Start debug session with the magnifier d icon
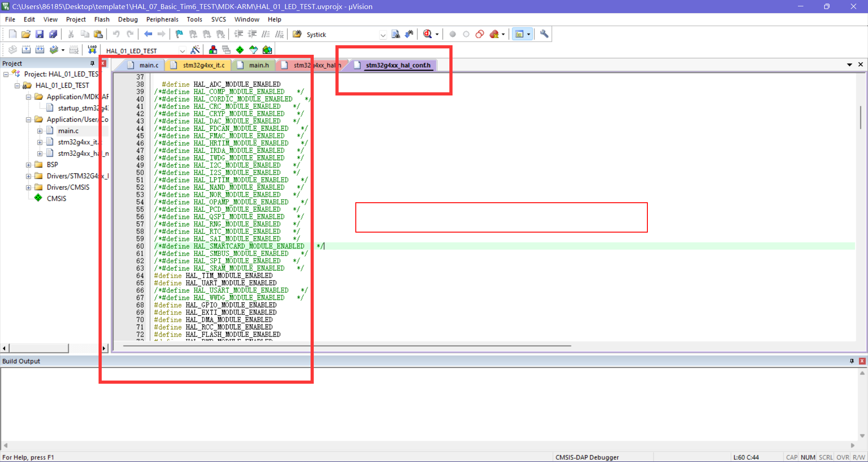The width and height of the screenshot is (868, 462). tap(427, 34)
